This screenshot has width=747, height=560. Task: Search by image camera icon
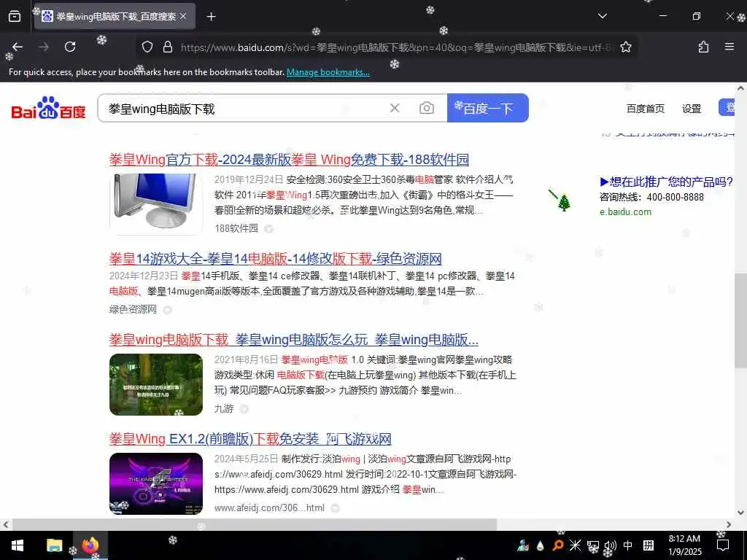click(x=426, y=108)
